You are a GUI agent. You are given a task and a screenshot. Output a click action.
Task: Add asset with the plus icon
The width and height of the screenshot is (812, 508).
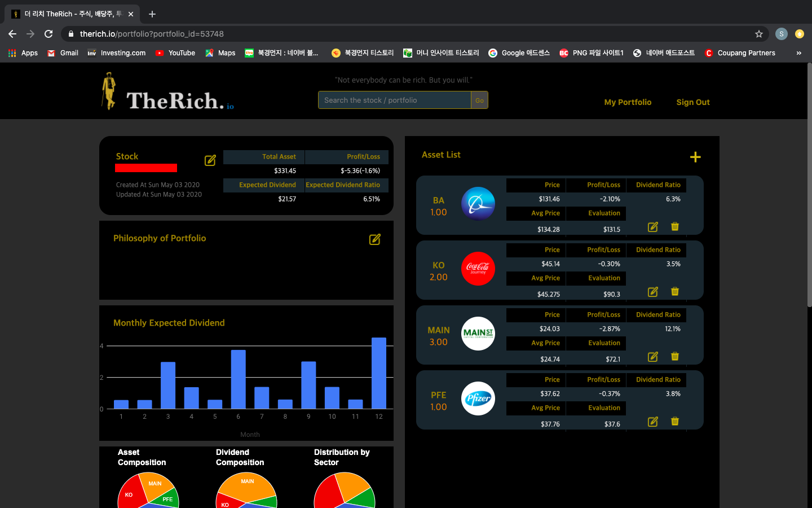tap(695, 157)
